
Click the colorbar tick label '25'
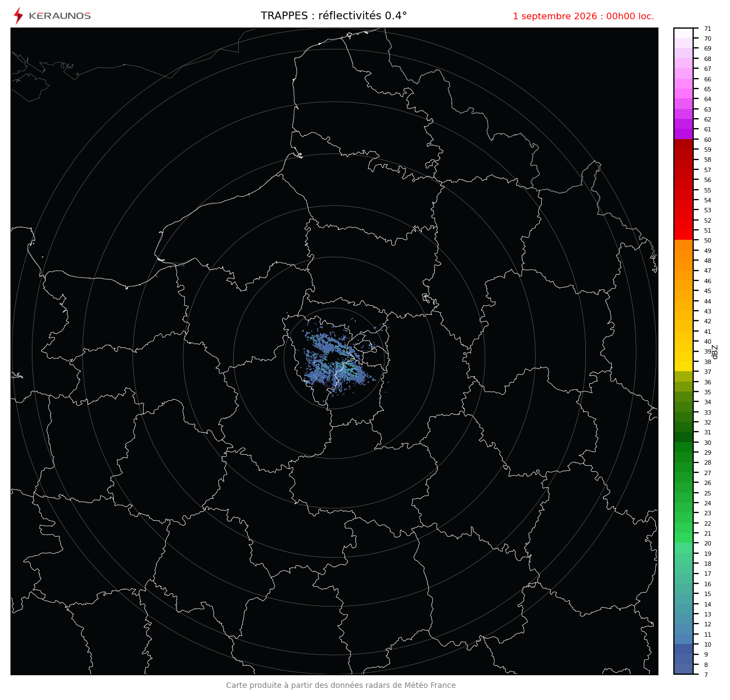click(707, 493)
